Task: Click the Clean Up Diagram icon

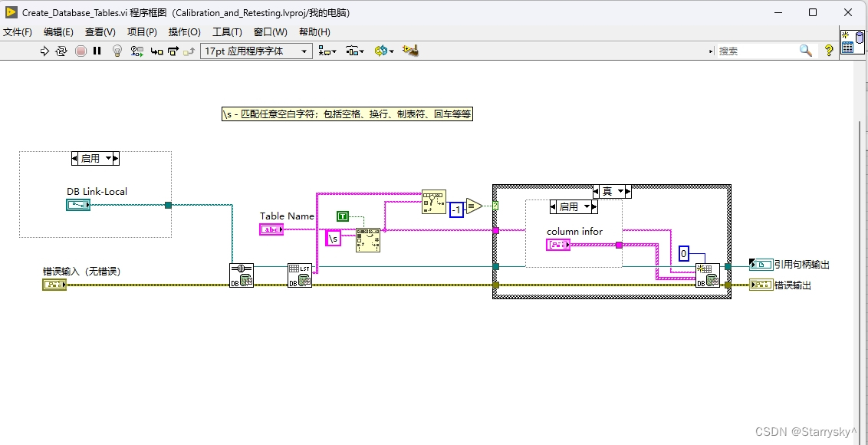Action: click(x=411, y=51)
